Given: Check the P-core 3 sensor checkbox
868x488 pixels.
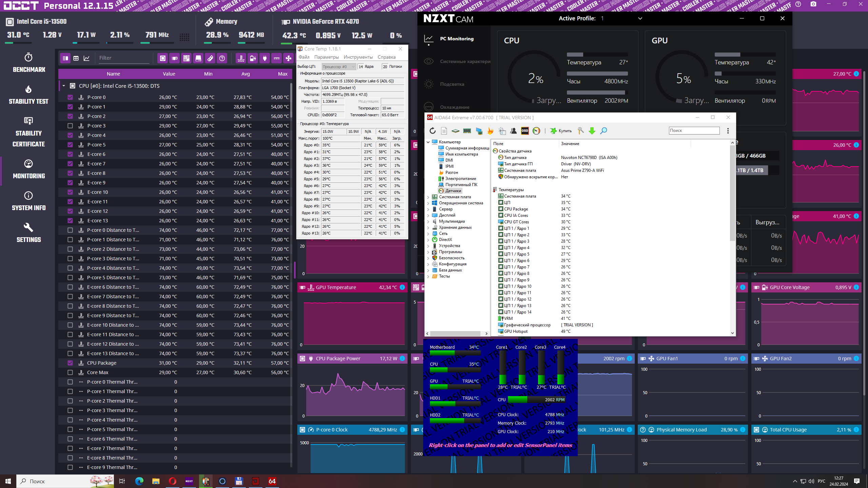Looking at the screenshot, I should (70, 126).
